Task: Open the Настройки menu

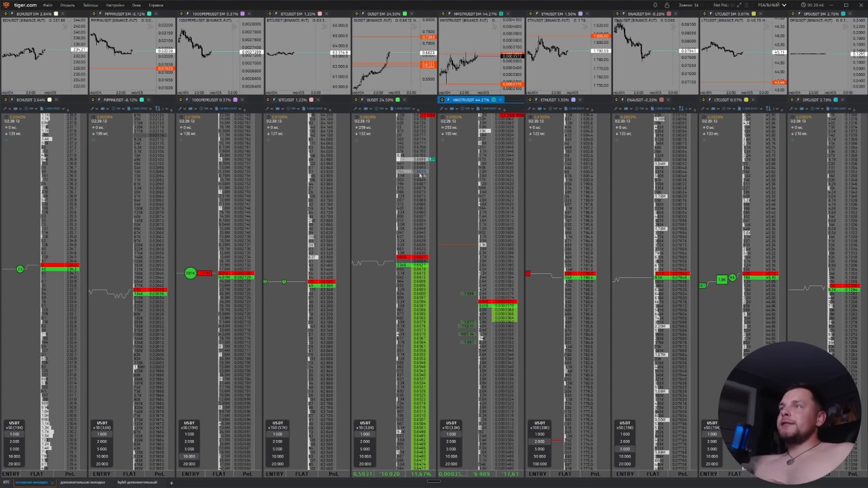Action: pyautogui.click(x=115, y=5)
